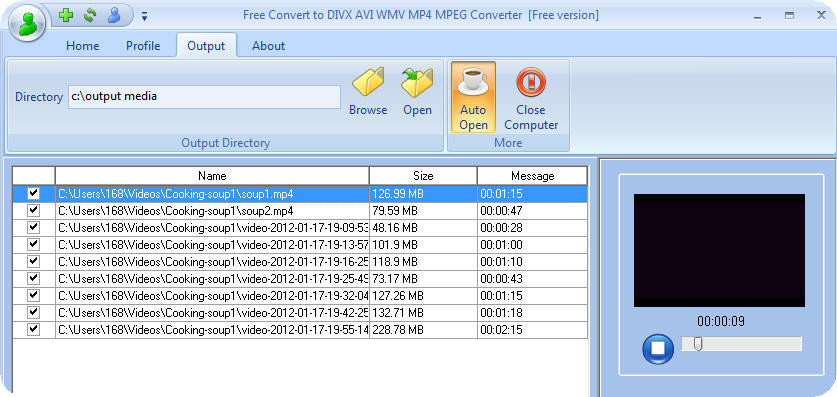Screen dimensions: 837x397
Task: Click the Name column header
Action: 212,176
